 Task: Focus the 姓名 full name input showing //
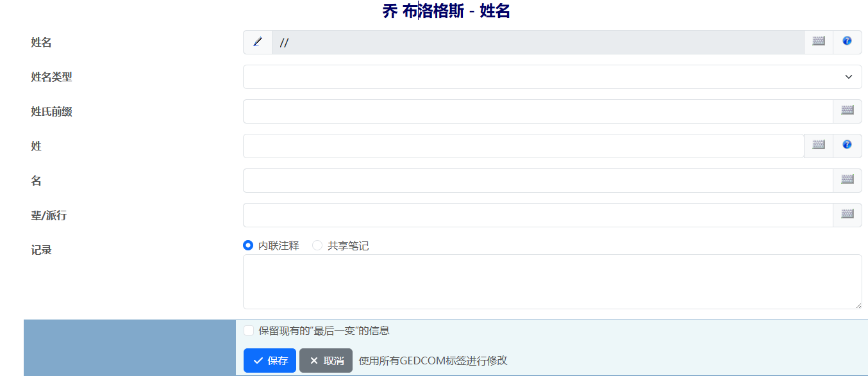(x=538, y=42)
